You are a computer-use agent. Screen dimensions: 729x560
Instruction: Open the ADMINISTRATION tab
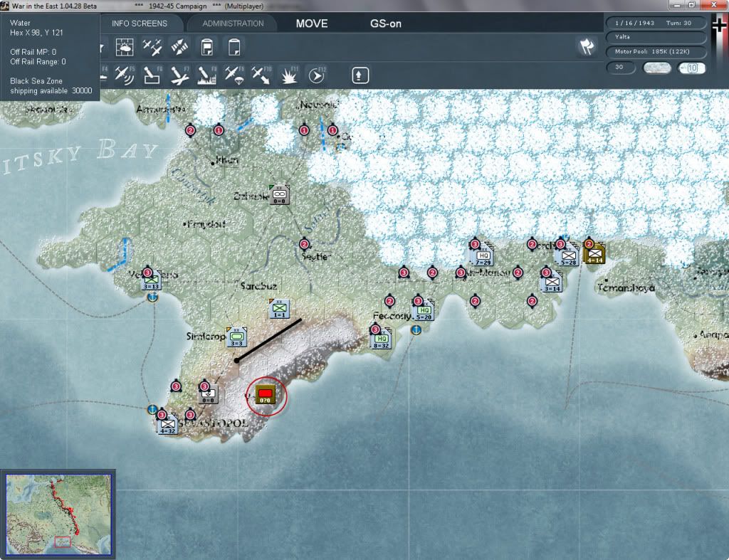(233, 23)
